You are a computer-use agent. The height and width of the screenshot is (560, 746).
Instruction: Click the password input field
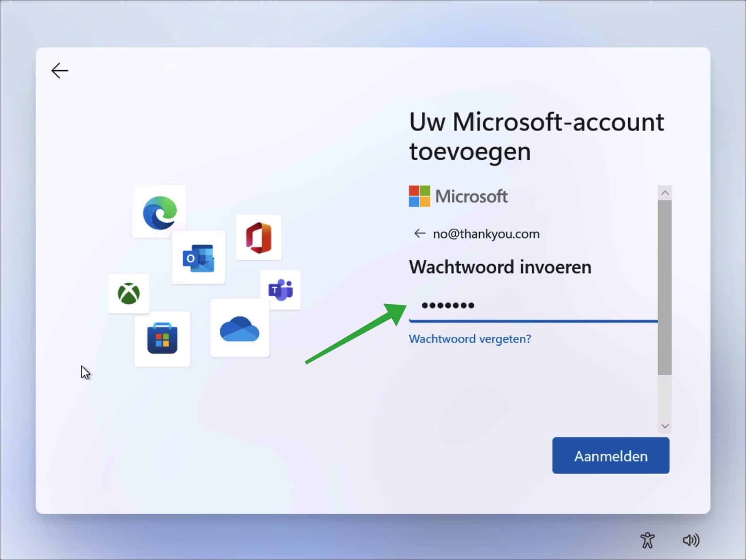(533, 306)
